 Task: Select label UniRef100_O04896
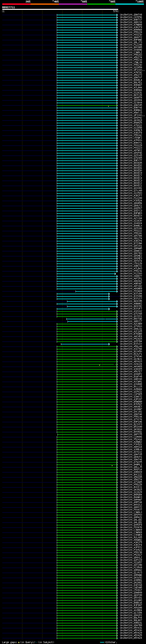pos(131,50)
